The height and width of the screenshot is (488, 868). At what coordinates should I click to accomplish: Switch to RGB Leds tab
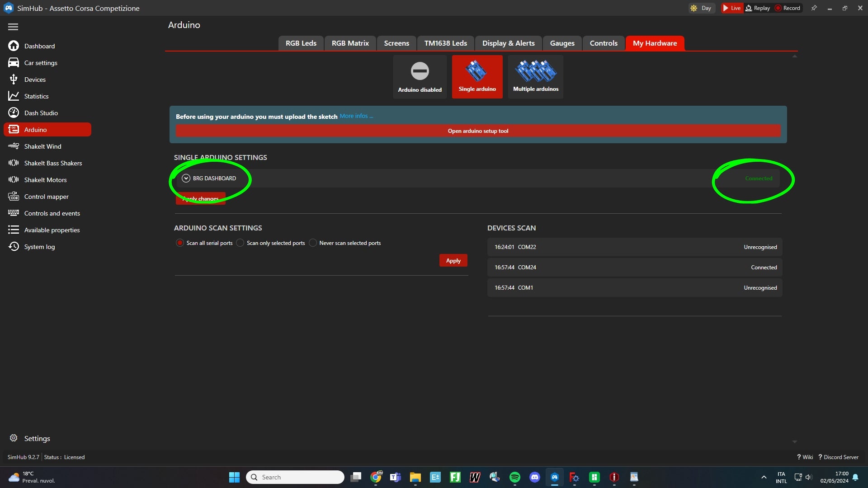point(301,43)
